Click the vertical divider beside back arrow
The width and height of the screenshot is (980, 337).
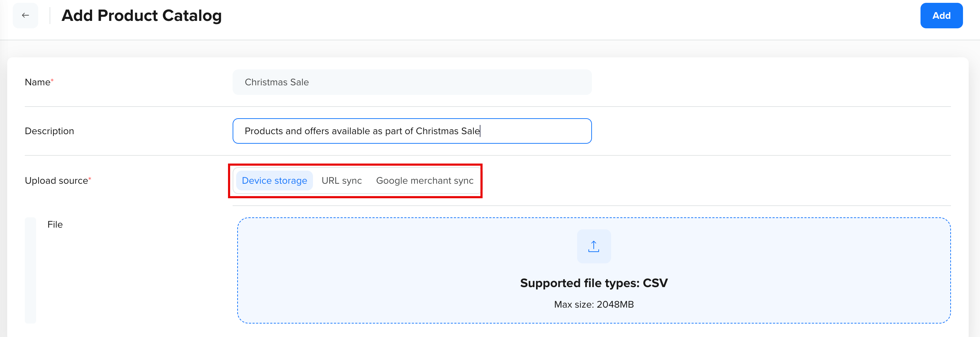click(50, 16)
